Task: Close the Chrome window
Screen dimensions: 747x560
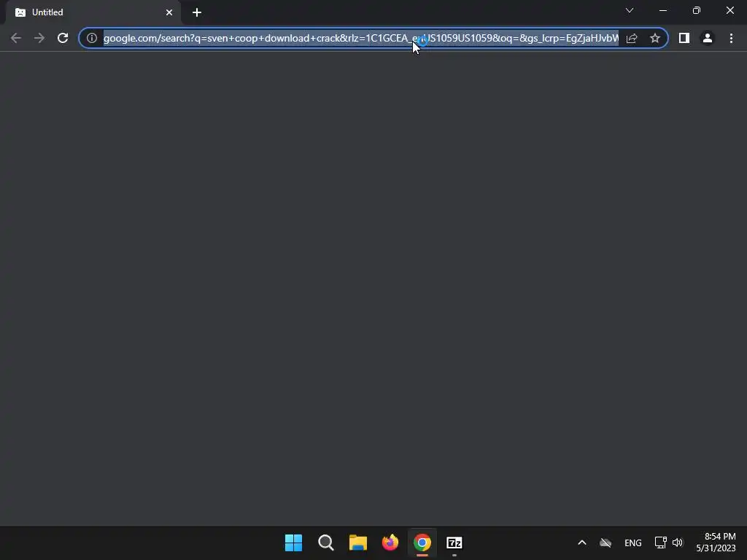Action: click(729, 10)
